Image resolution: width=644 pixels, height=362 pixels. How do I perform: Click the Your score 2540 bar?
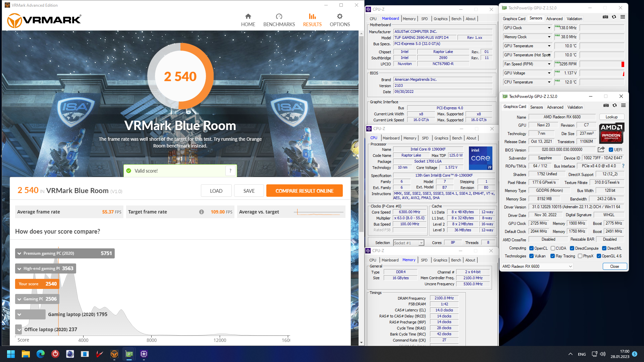(x=37, y=284)
